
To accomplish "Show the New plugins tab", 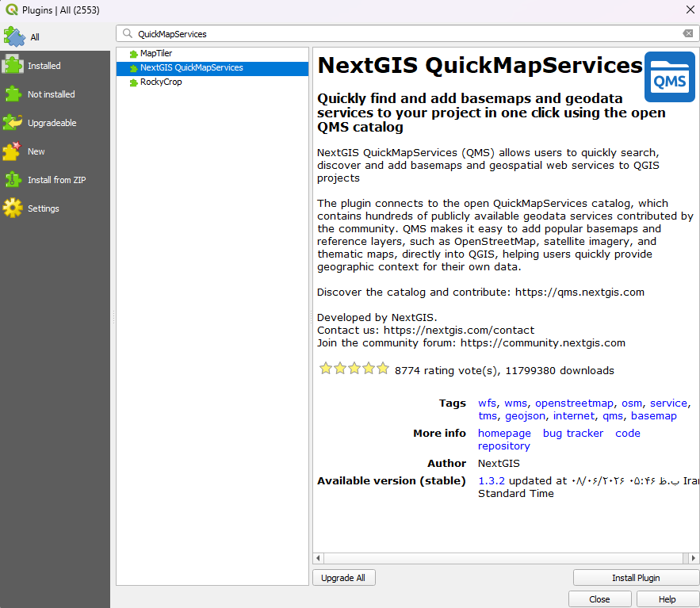I will 55,151.
